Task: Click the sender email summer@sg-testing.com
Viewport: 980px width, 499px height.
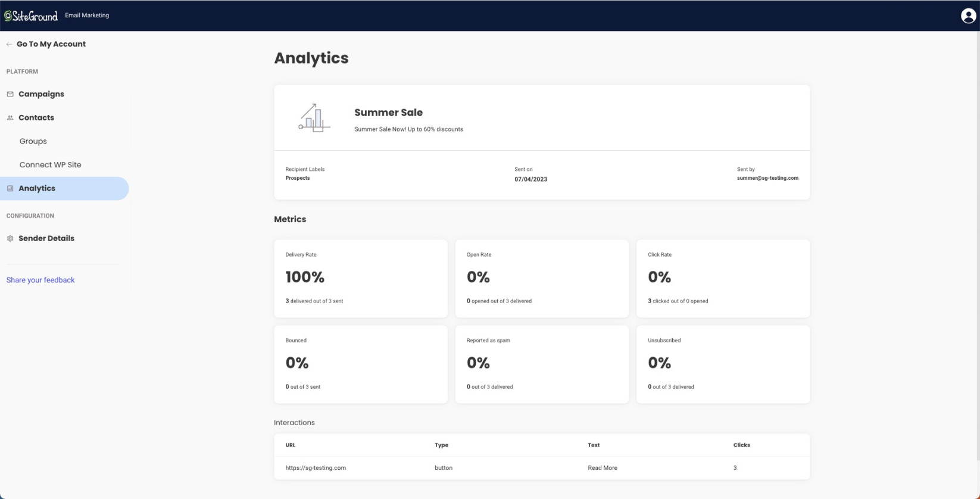Action: (767, 178)
